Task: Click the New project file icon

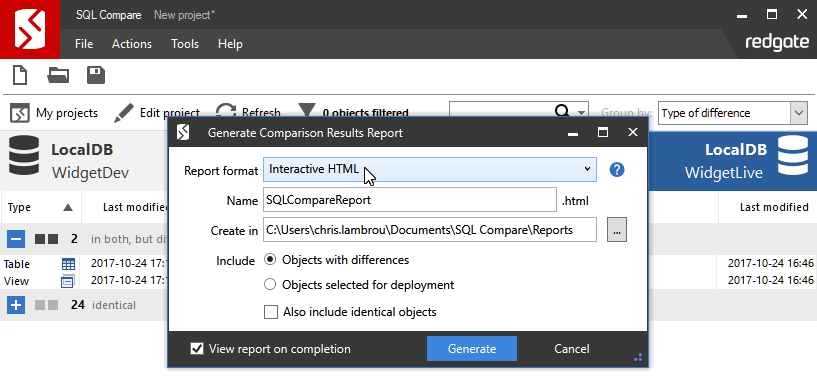Action: point(20,75)
